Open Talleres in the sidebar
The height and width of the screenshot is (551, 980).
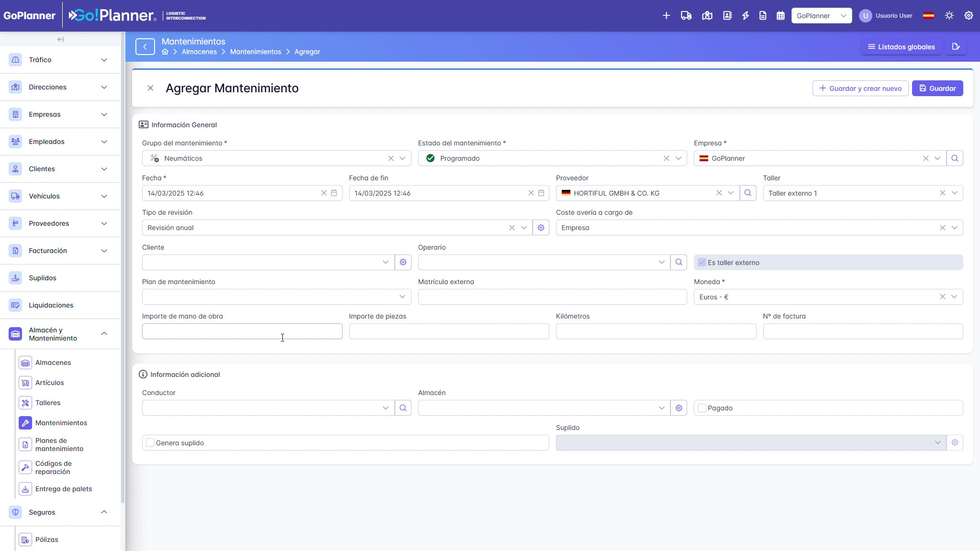click(x=48, y=403)
